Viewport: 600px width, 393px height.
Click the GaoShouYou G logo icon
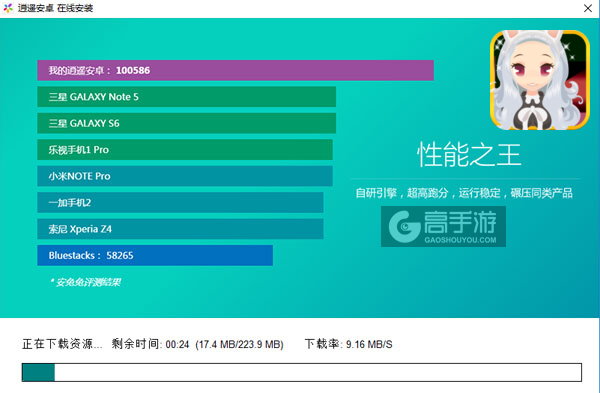pyautogui.click(x=404, y=227)
